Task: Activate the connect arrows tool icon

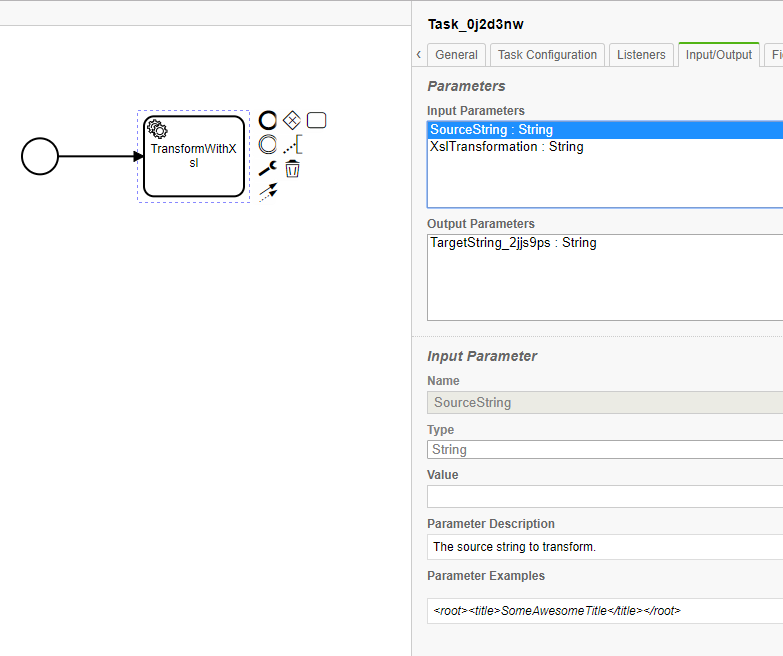Action: [x=267, y=192]
